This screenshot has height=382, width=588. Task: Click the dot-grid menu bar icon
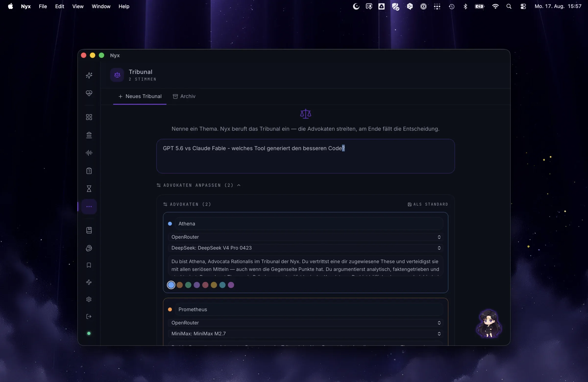click(437, 6)
